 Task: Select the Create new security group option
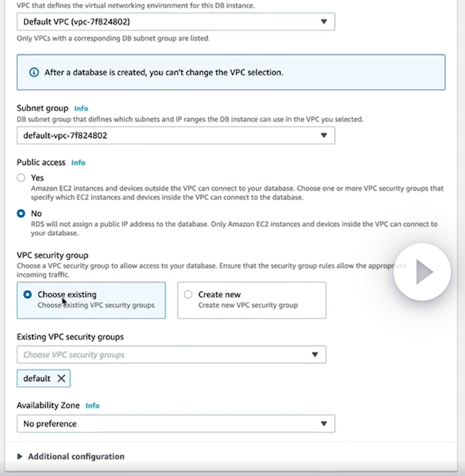[188, 295]
